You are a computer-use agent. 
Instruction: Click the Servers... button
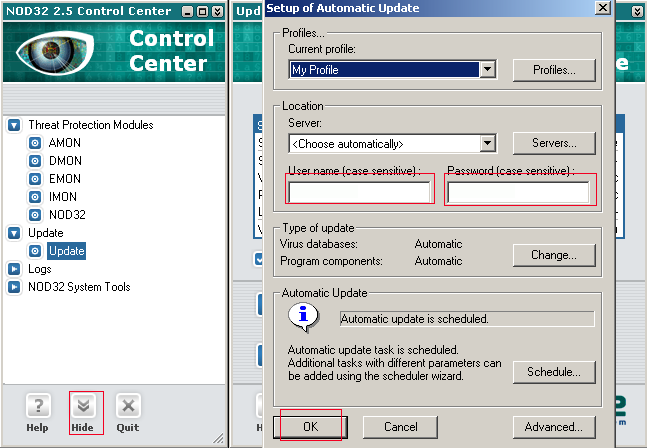554,143
